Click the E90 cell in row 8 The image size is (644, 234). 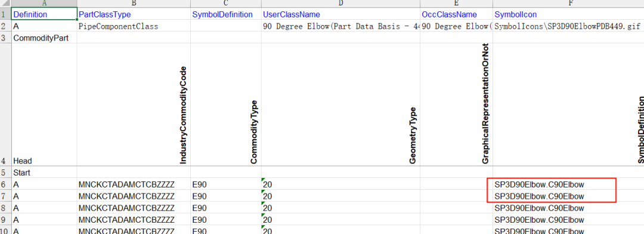tap(226, 208)
